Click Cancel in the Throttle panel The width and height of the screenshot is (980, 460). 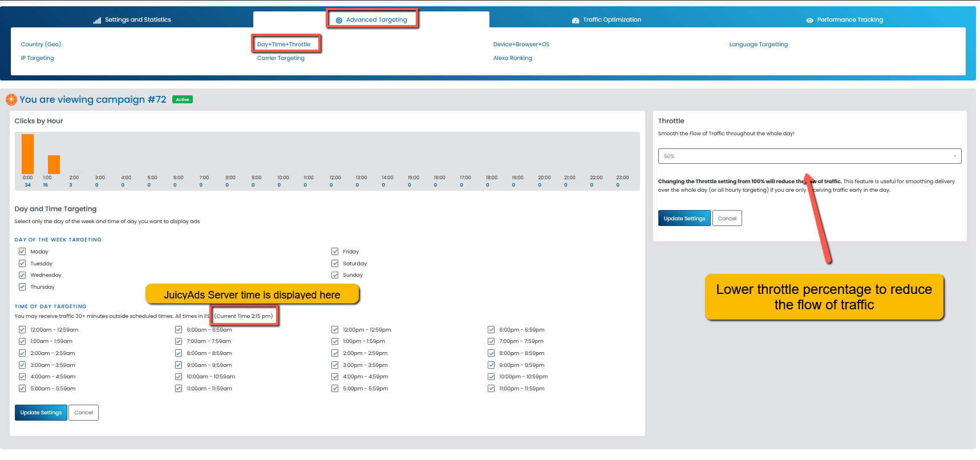727,219
